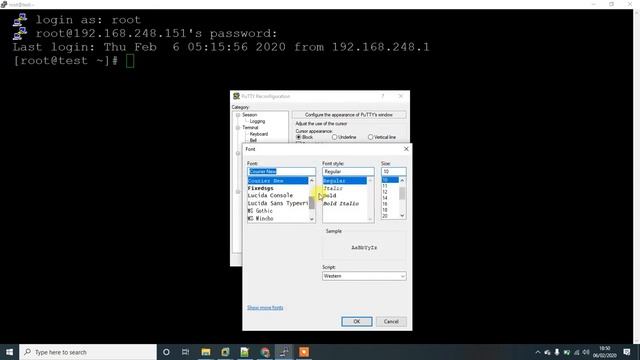Select Regular font style
Image resolution: width=640 pixels, height=360 pixels.
click(x=345, y=180)
